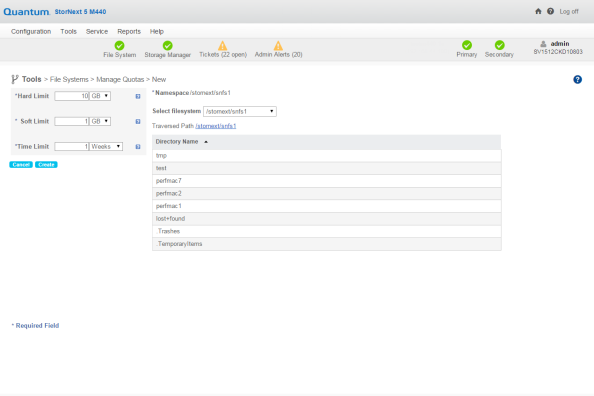Click the Home icon in header
The width and height of the screenshot is (594, 396).
point(538,11)
